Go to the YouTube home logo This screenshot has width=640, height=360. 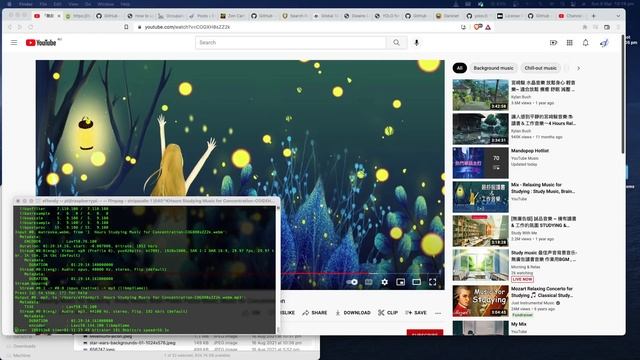[x=41, y=42]
